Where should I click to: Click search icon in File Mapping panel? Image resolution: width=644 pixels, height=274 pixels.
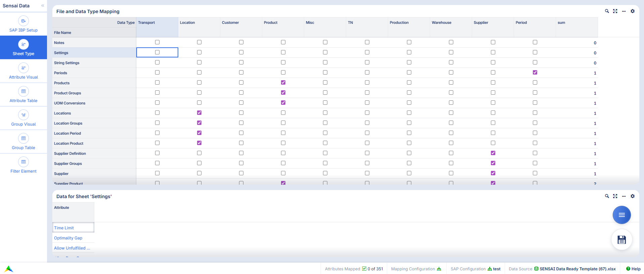tap(607, 11)
